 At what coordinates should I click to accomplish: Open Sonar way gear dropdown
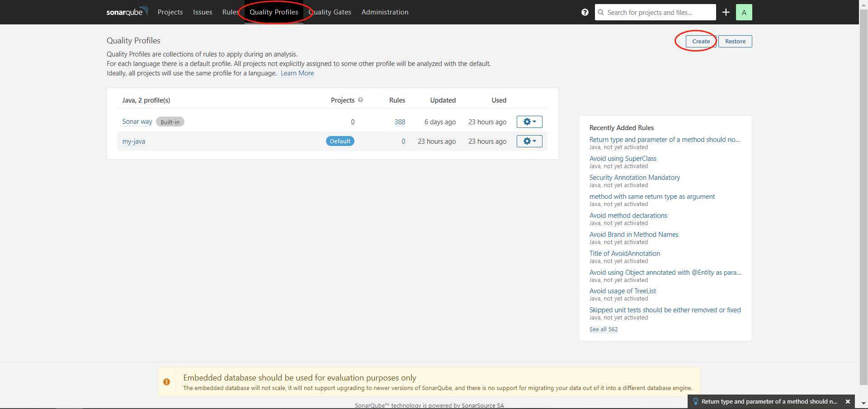pyautogui.click(x=529, y=122)
